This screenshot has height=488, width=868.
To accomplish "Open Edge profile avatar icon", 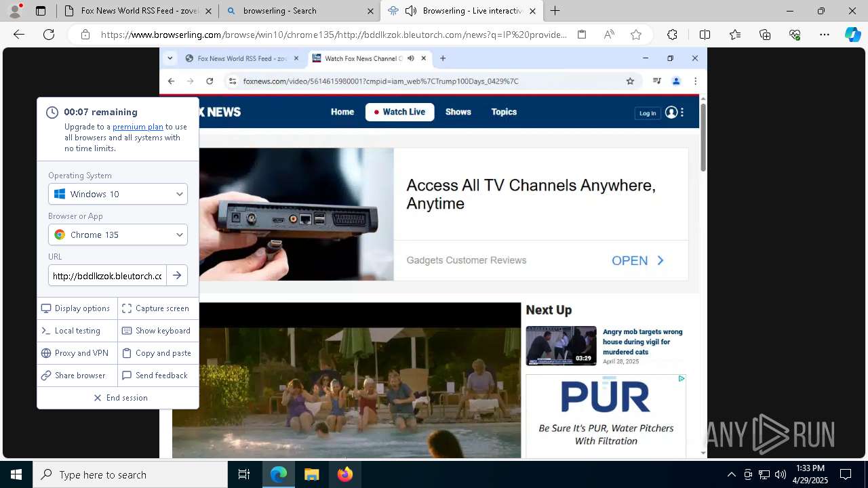I will click(x=15, y=11).
